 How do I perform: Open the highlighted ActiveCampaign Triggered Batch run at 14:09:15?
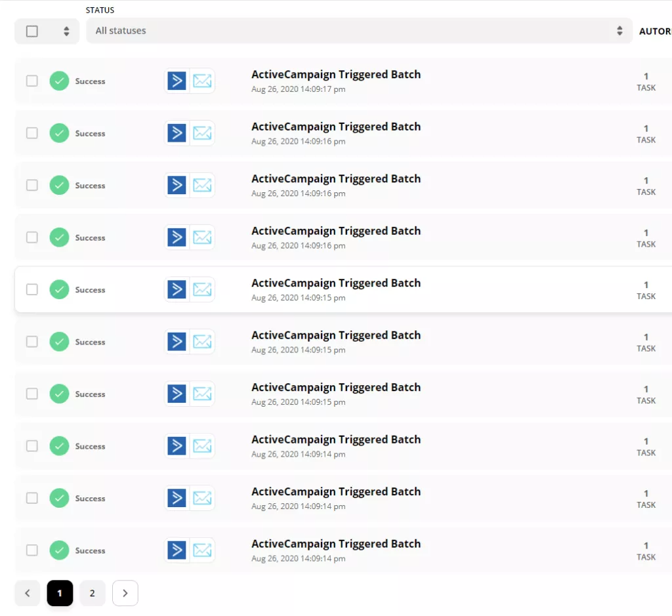pyautogui.click(x=336, y=283)
